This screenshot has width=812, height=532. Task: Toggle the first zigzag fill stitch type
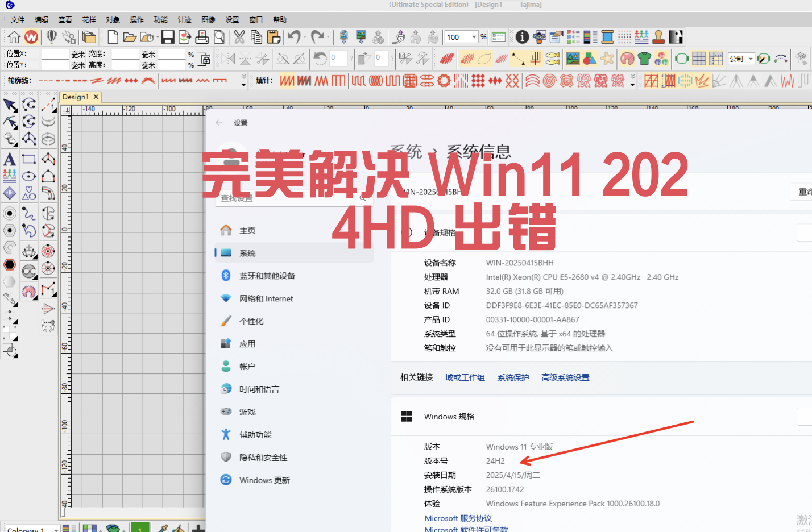pos(287,81)
